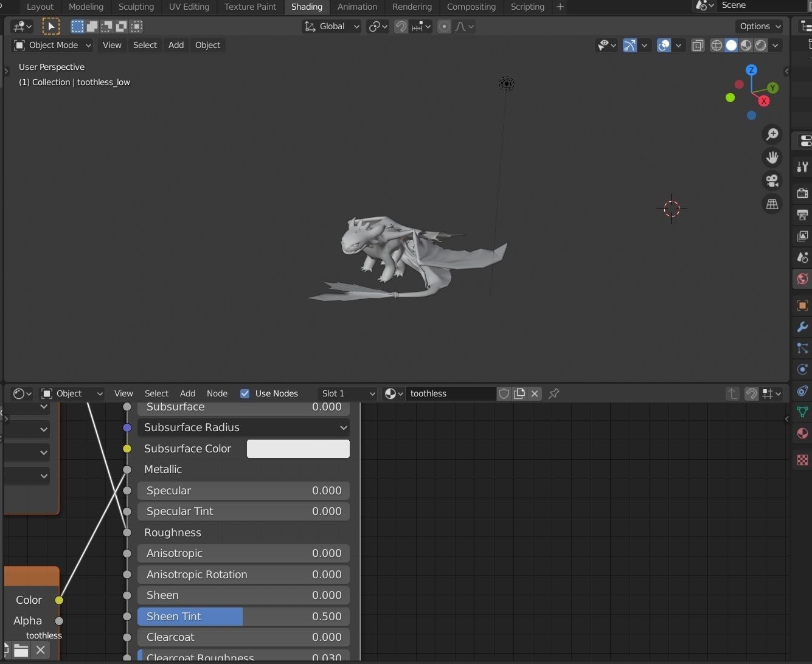Image resolution: width=812 pixels, height=664 pixels.
Task: Open Render properties tab
Action: pyautogui.click(x=802, y=193)
